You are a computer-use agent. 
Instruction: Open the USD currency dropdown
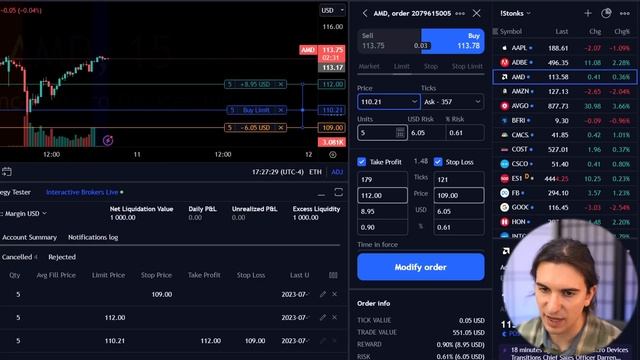(x=332, y=11)
